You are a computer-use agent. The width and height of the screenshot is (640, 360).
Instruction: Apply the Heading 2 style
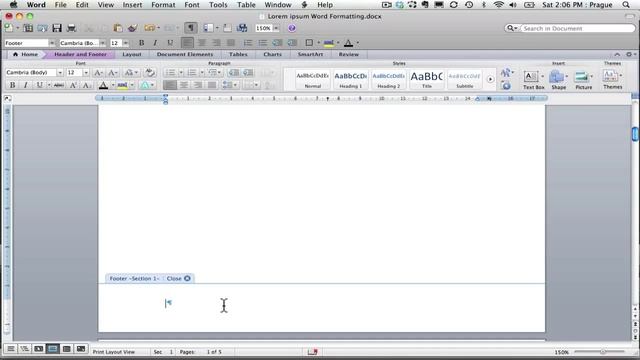tap(389, 79)
